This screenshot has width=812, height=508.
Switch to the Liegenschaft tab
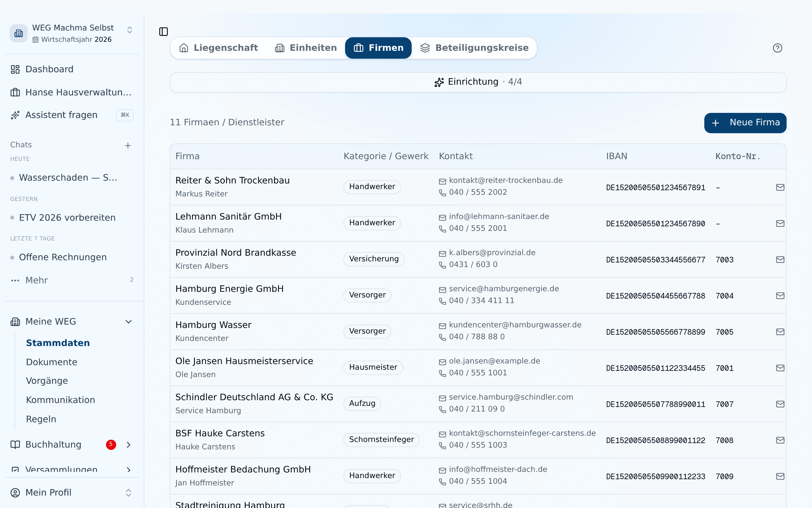pyautogui.click(x=219, y=48)
